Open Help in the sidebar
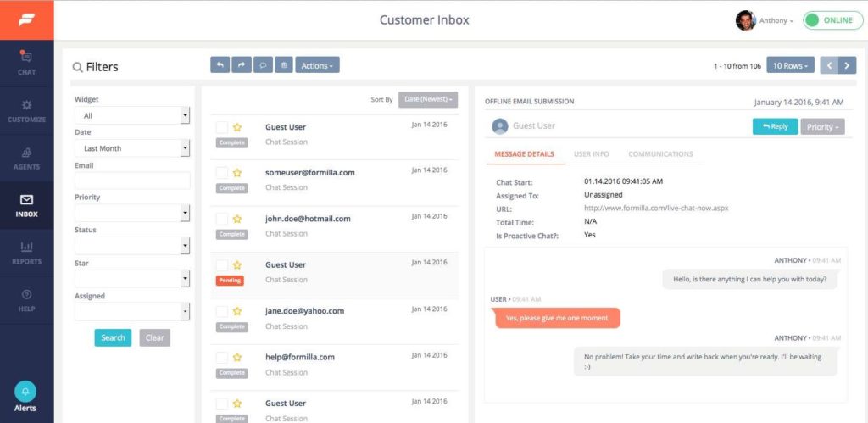Viewport: 868px width, 423px height. [x=26, y=300]
